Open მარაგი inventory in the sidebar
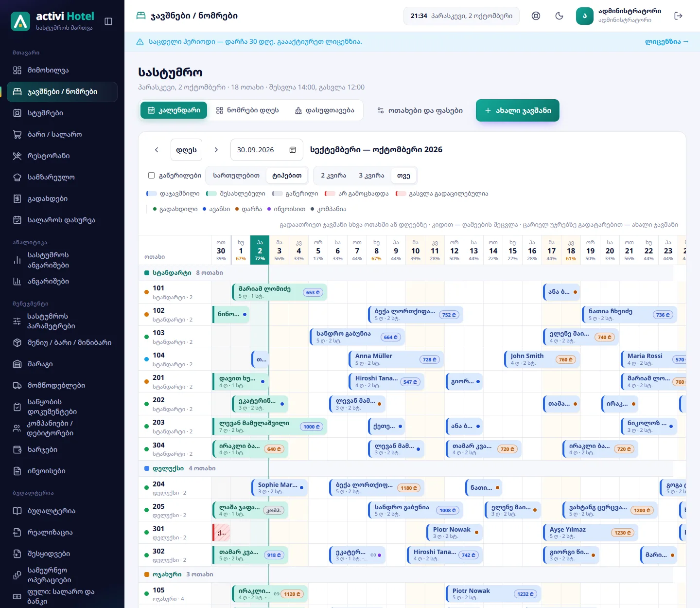 pos(62,364)
